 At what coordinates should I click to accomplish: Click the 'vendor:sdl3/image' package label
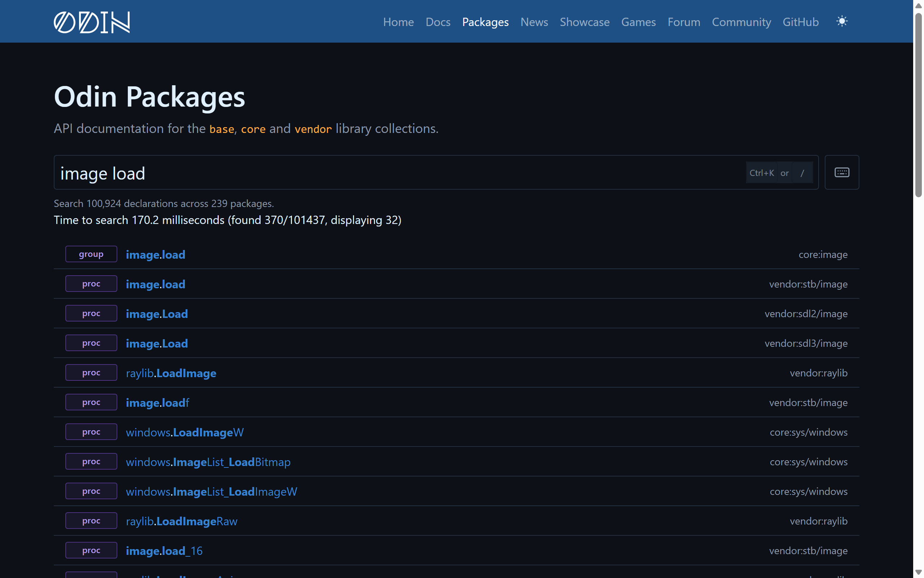(806, 343)
